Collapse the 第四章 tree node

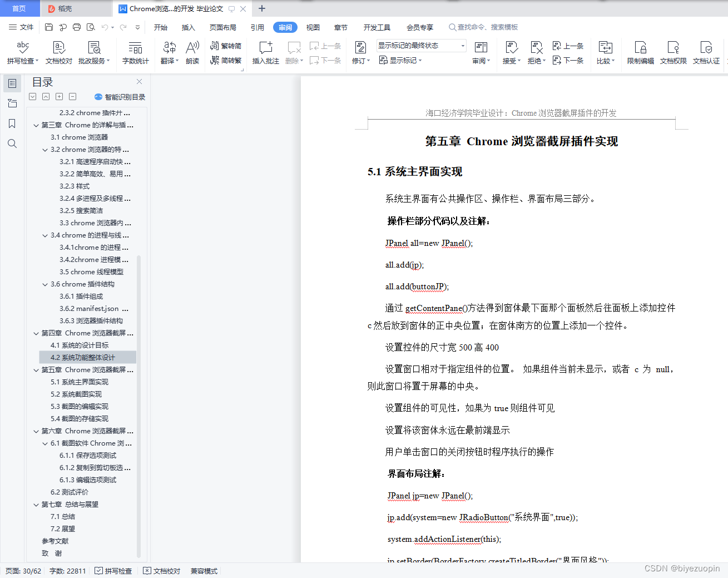pyautogui.click(x=36, y=333)
